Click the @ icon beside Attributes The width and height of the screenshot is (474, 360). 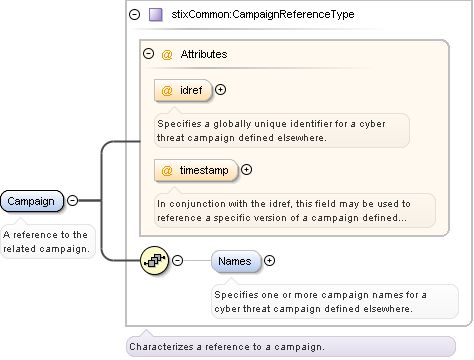click(167, 54)
